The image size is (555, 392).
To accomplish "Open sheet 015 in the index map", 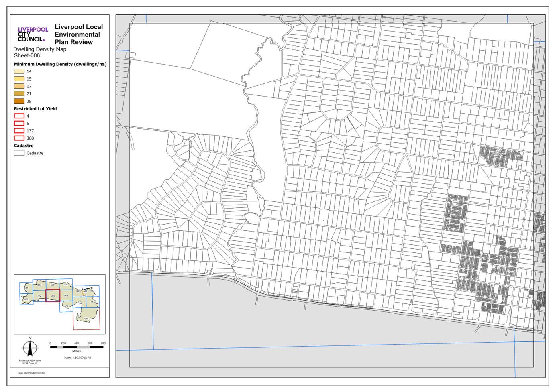I will click(x=93, y=302).
